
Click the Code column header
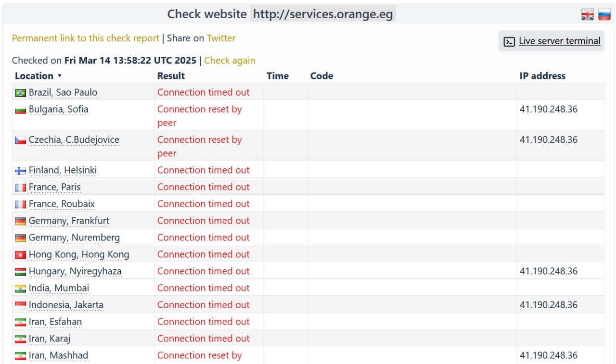point(321,75)
